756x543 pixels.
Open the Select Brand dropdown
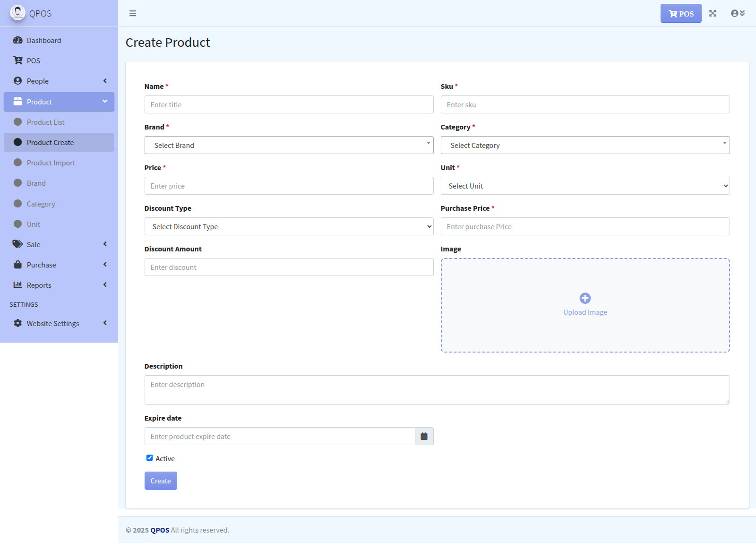(289, 145)
